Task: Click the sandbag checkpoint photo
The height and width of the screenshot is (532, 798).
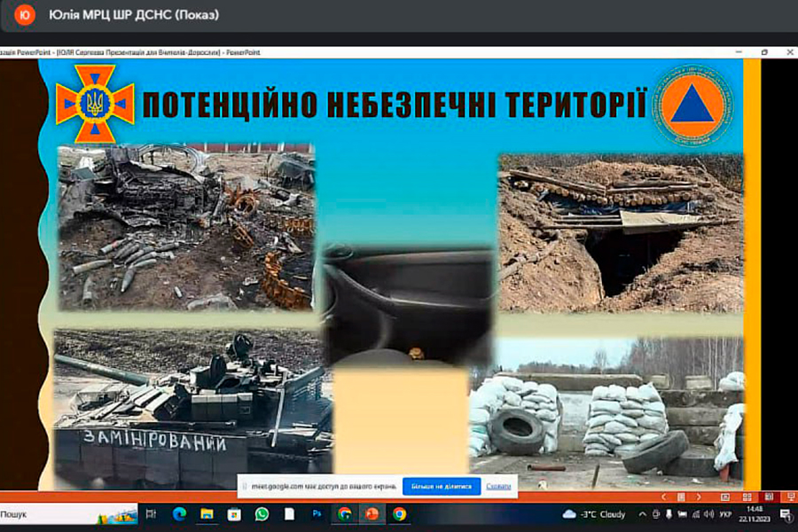Action: click(x=606, y=413)
